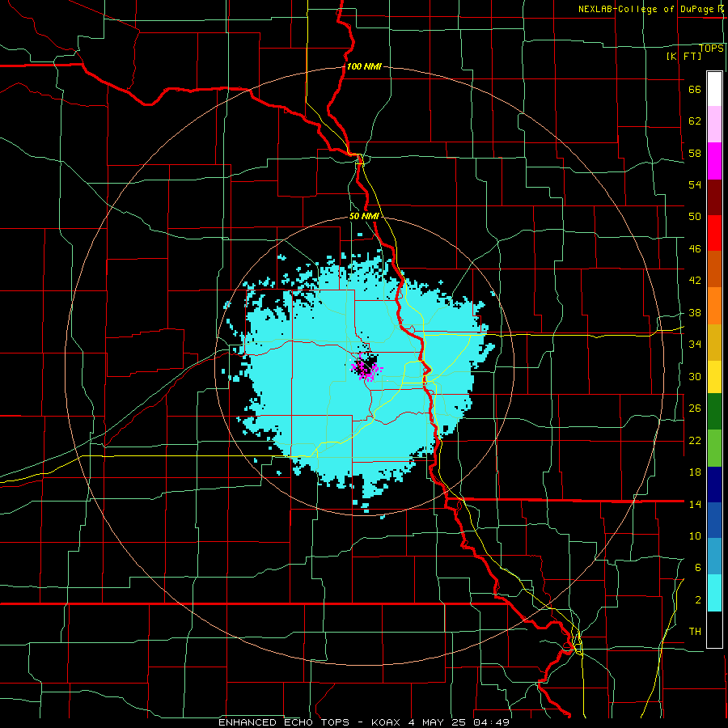Click the orange legend swatch
The height and width of the screenshot is (728, 728).
tap(714, 306)
